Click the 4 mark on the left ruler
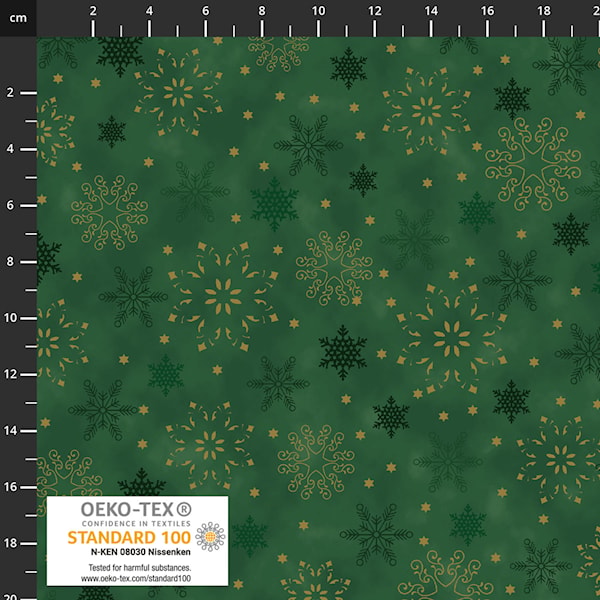This screenshot has width=600, height=600. pos(10,149)
